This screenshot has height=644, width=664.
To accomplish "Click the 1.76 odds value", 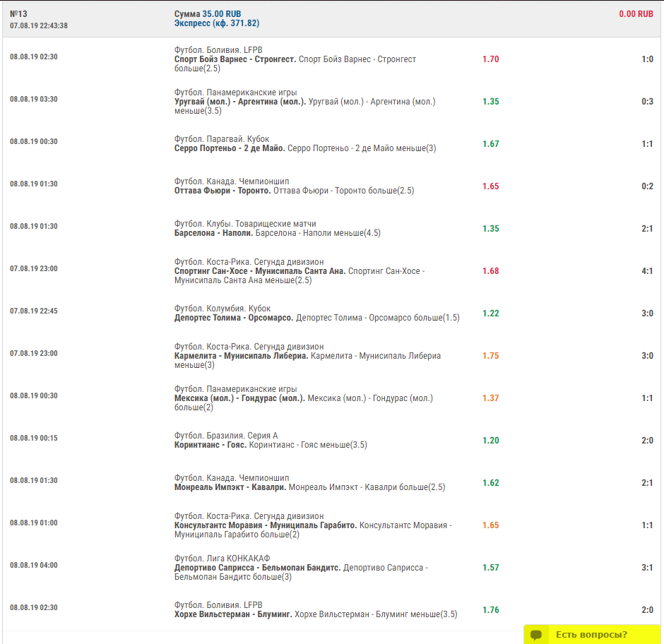I will 491,609.
